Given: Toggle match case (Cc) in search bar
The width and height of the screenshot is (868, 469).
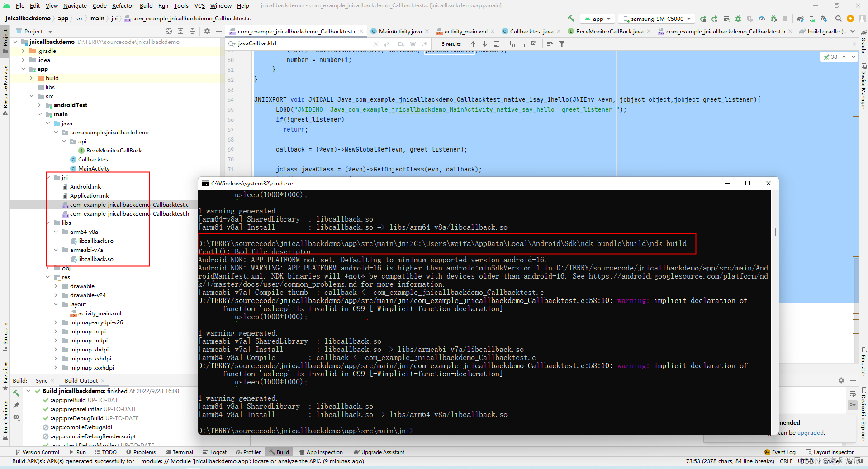Looking at the screenshot, I should (x=401, y=43).
